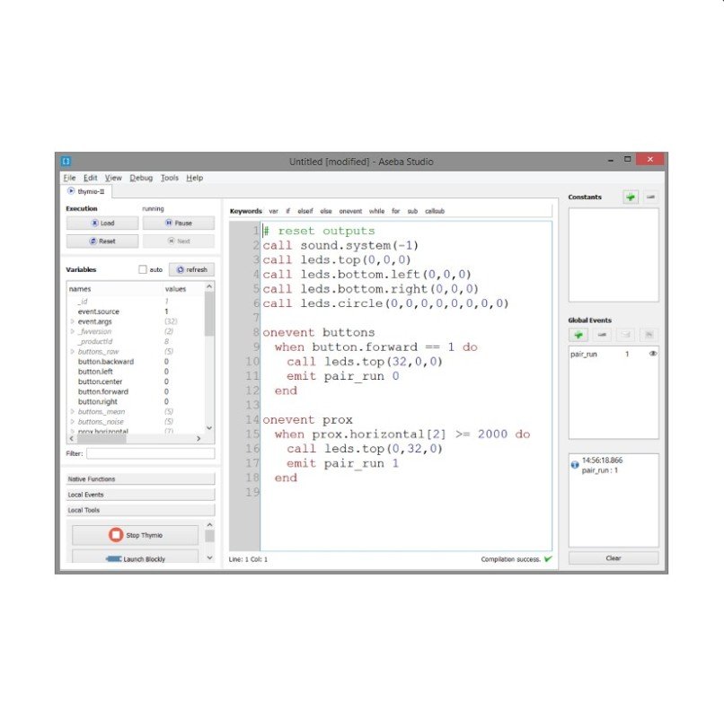Launch Blockly from Local Tools
This screenshot has width=724, height=728.
(x=135, y=558)
